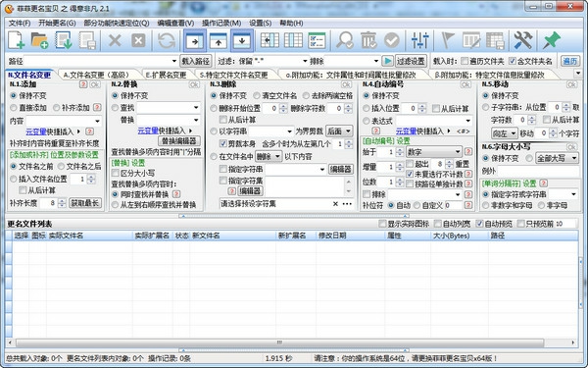This screenshot has width=588, height=368.
Task: Open the 向左 direction dropdown
Action: point(505,133)
